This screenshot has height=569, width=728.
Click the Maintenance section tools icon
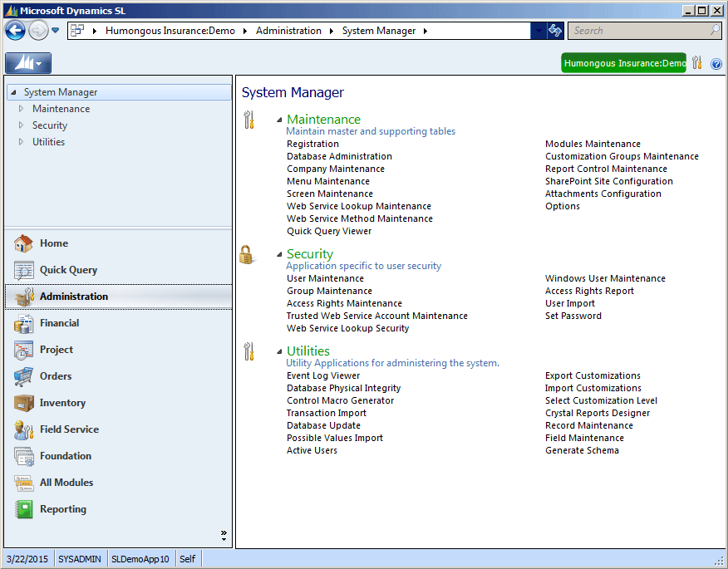248,120
